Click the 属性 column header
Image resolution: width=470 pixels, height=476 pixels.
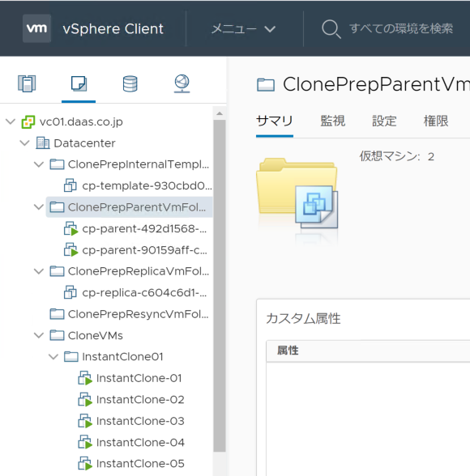pos(288,351)
